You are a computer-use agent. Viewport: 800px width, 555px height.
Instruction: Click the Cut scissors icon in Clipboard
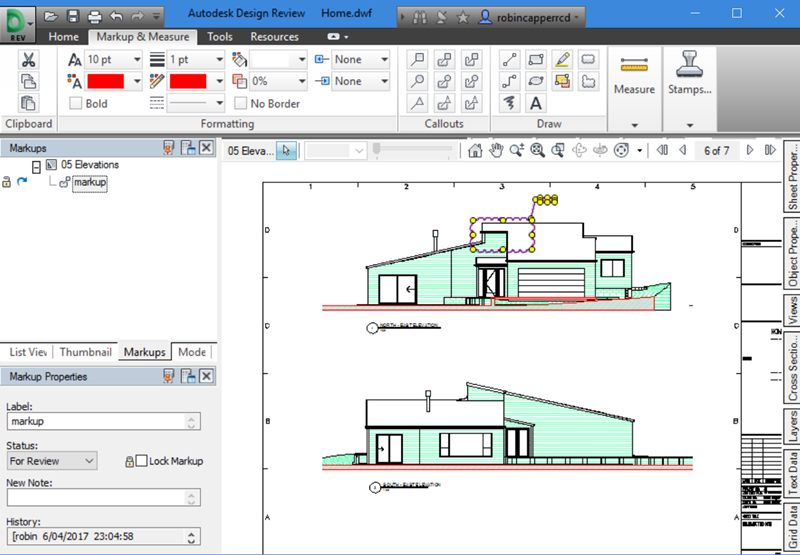click(x=29, y=60)
